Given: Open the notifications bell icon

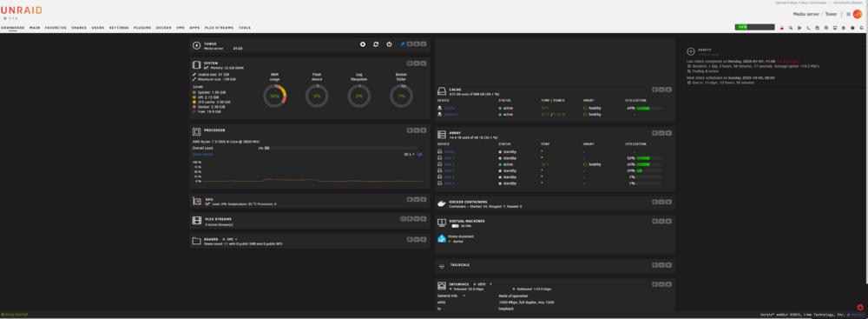Looking at the screenshot, I should pyautogui.click(x=861, y=28).
